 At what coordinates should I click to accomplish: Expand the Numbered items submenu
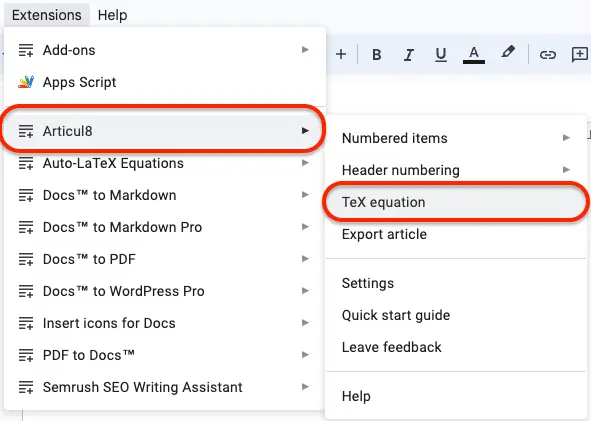(x=456, y=138)
